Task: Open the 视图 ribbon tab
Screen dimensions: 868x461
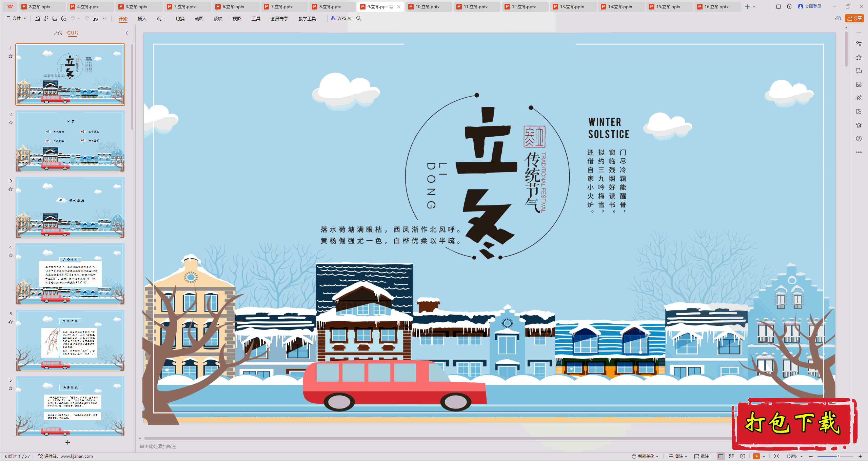Action: click(237, 19)
